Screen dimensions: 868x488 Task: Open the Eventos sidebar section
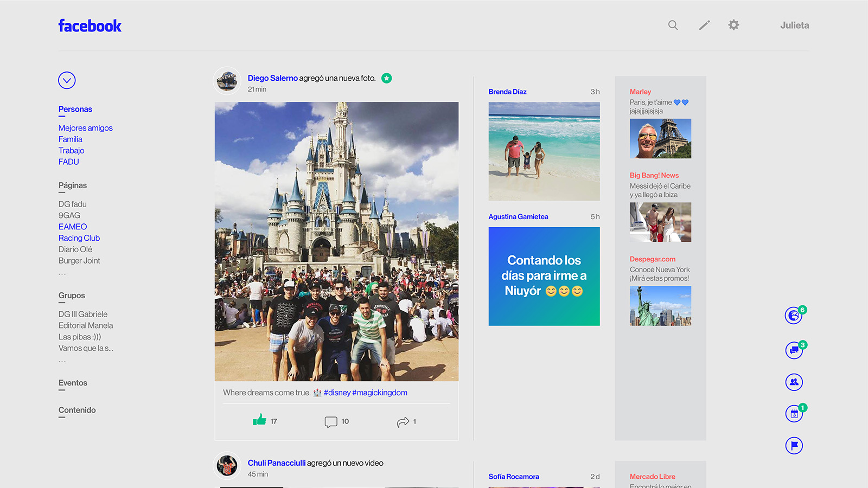tap(73, 383)
